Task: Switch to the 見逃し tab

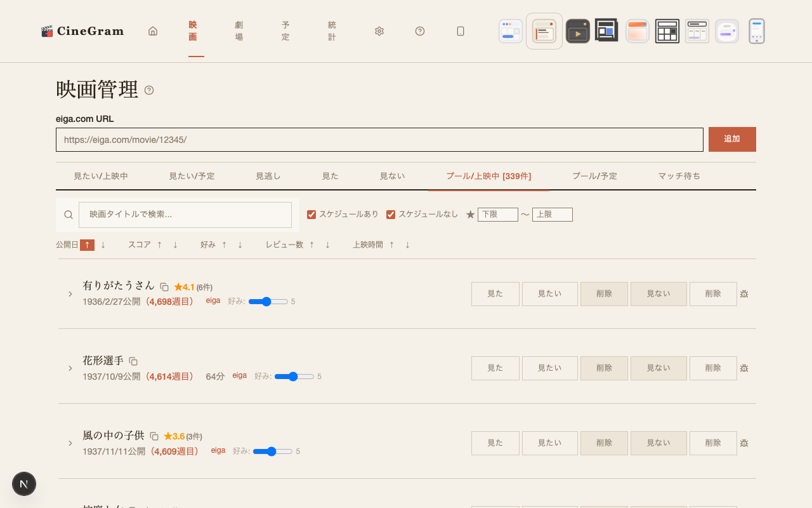Action: pyautogui.click(x=268, y=176)
